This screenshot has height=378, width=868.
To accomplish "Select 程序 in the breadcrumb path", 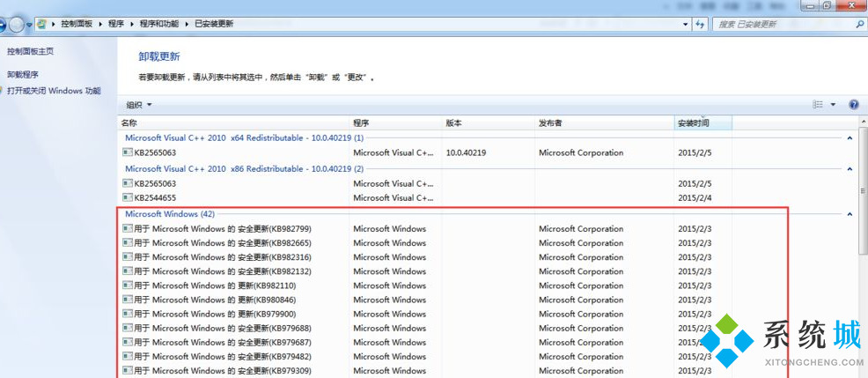I will tap(115, 24).
